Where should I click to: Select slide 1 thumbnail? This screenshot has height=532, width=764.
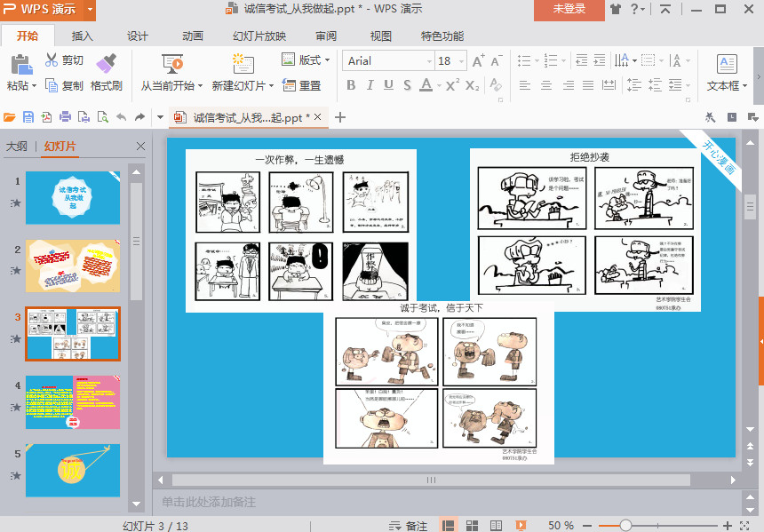pyautogui.click(x=73, y=198)
